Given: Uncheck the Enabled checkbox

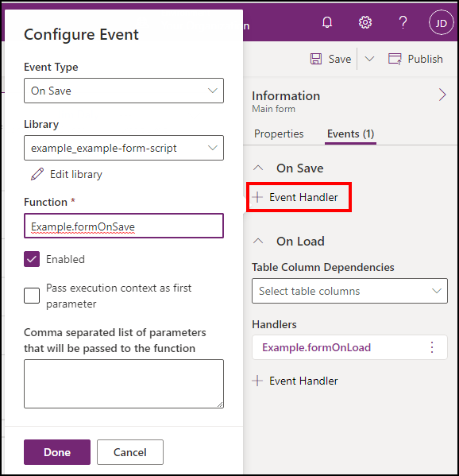Looking at the screenshot, I should pyautogui.click(x=32, y=259).
